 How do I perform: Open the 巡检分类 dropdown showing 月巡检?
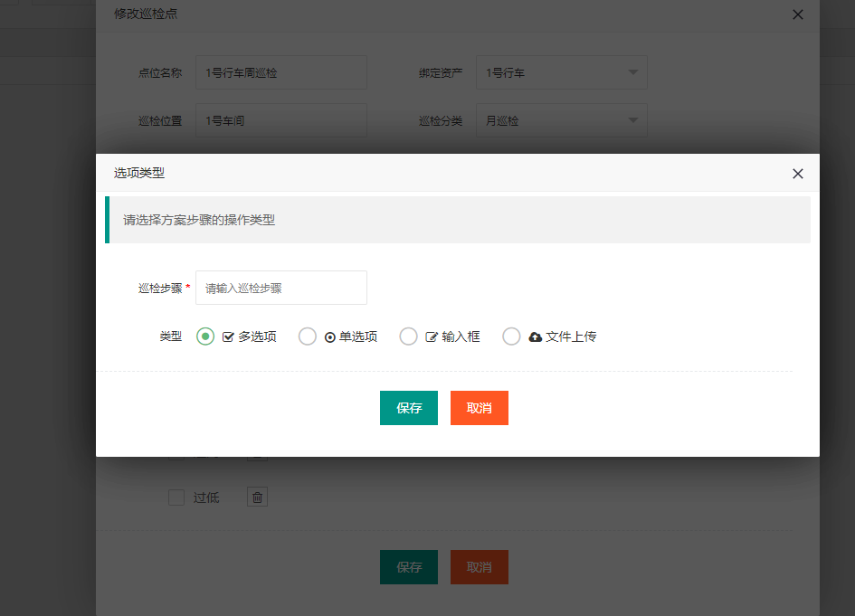pos(562,120)
